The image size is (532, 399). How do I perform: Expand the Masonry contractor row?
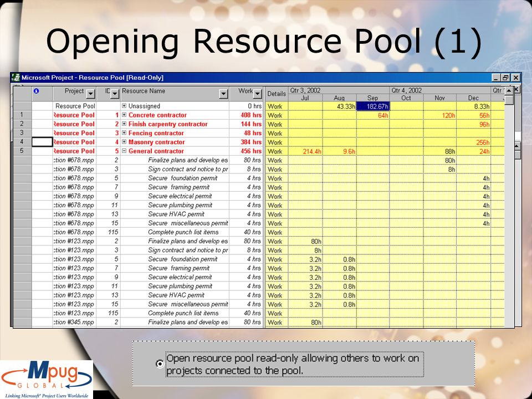(x=124, y=142)
